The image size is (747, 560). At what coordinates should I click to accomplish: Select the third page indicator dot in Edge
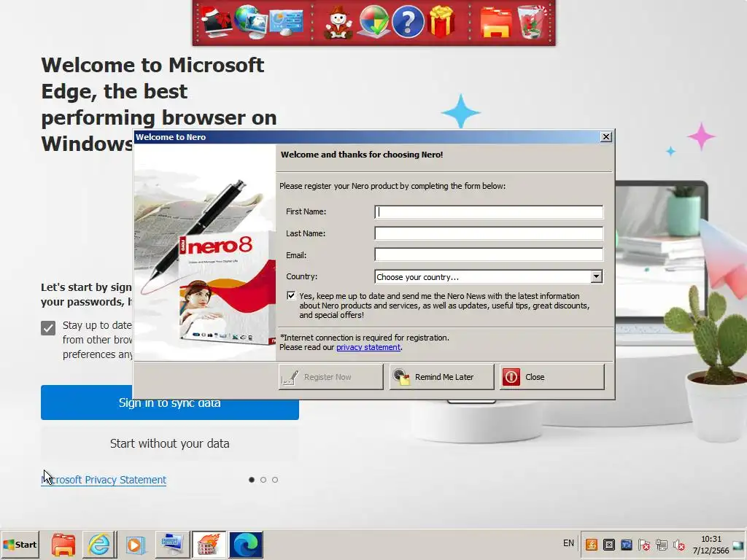tap(275, 480)
